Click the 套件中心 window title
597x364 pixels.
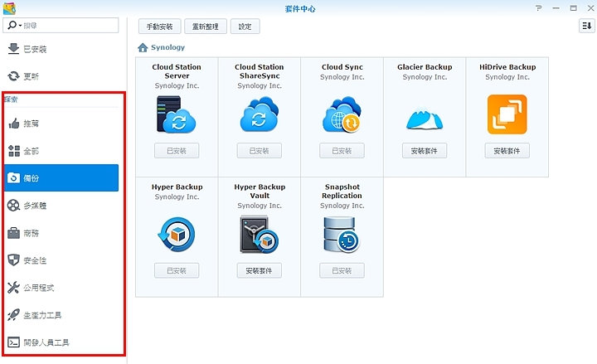[300, 8]
